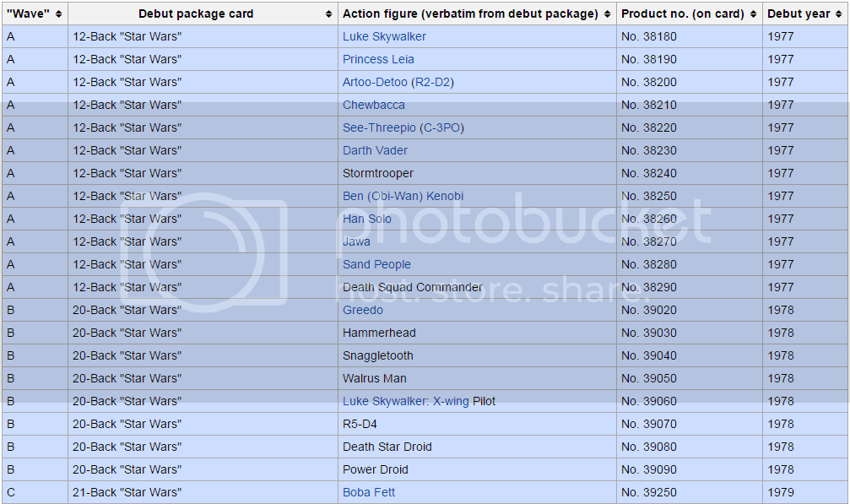Select product number No. 38200
850x504 pixels.
pos(649,83)
